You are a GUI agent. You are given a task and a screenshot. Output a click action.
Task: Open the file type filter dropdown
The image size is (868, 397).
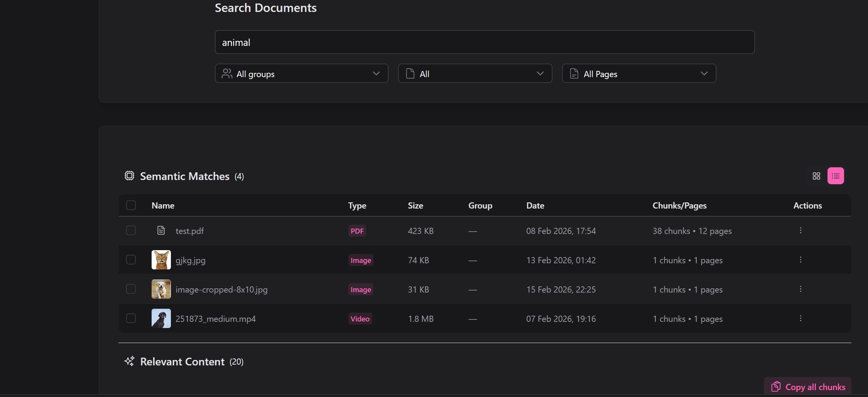point(475,73)
